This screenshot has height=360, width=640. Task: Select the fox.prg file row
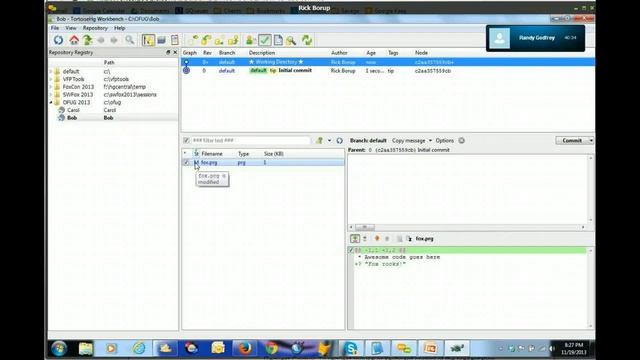pyautogui.click(x=263, y=162)
